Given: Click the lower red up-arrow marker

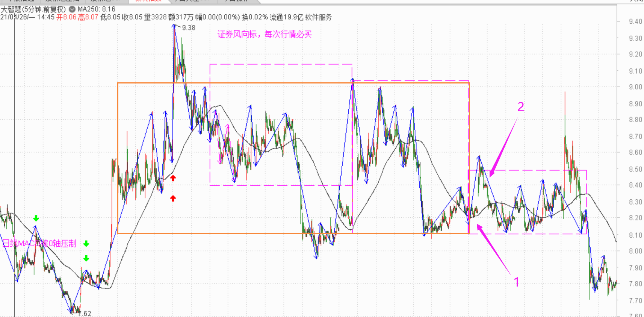Looking at the screenshot, I should pos(173,198).
